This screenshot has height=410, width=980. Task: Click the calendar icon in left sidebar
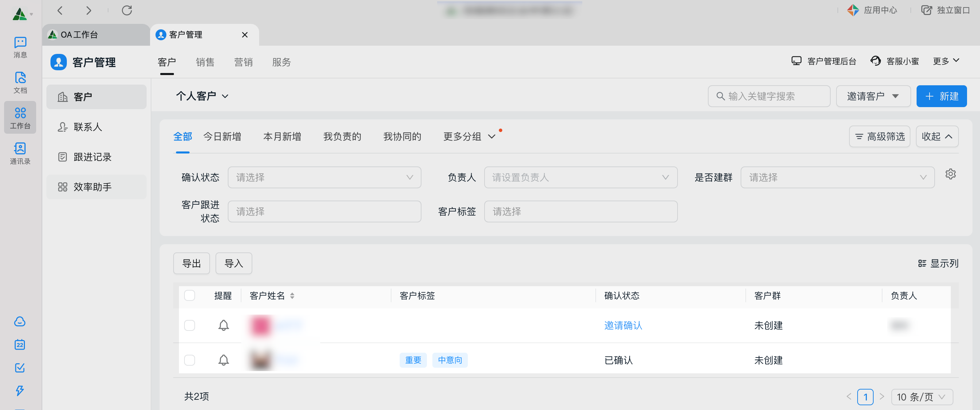(x=20, y=345)
